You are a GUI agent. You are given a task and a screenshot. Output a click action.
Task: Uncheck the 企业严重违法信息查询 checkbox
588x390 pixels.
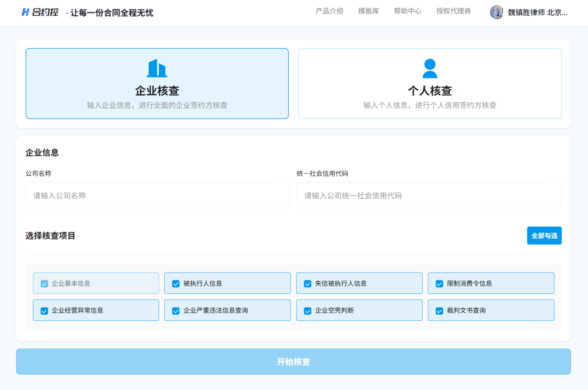tap(176, 311)
